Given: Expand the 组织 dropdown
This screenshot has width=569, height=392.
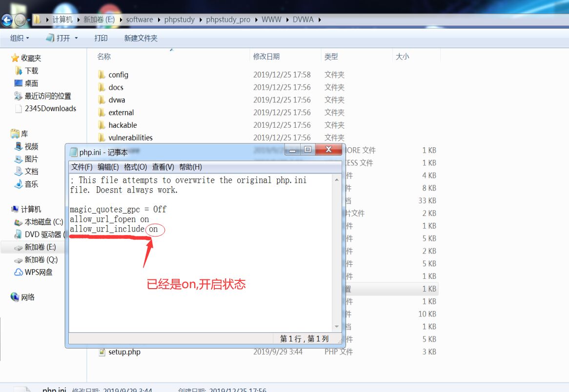Looking at the screenshot, I should tap(19, 38).
